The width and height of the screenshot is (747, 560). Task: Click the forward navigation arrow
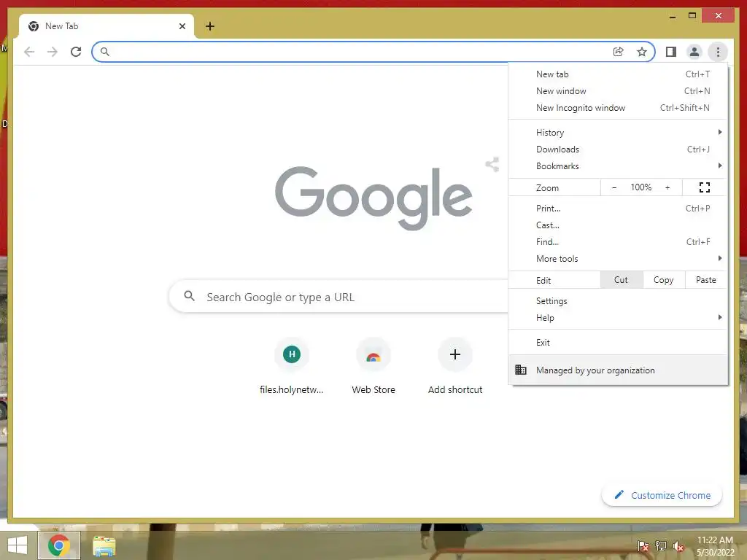coord(53,52)
